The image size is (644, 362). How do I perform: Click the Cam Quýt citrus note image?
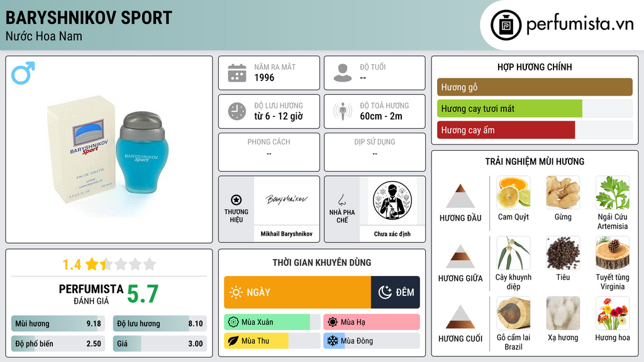[513, 192]
